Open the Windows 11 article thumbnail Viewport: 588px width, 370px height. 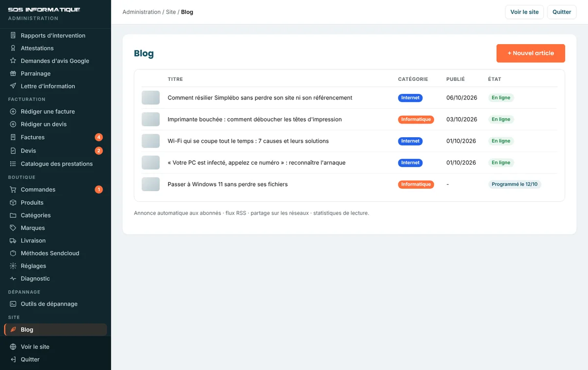(151, 184)
